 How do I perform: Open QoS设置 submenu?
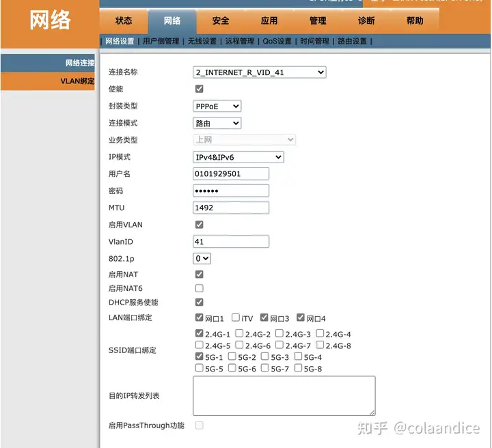[277, 42]
